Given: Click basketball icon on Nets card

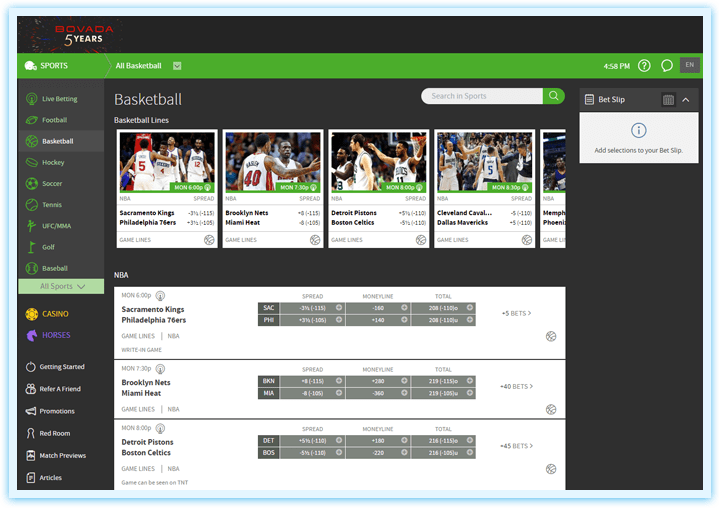Looking at the screenshot, I should click(315, 240).
